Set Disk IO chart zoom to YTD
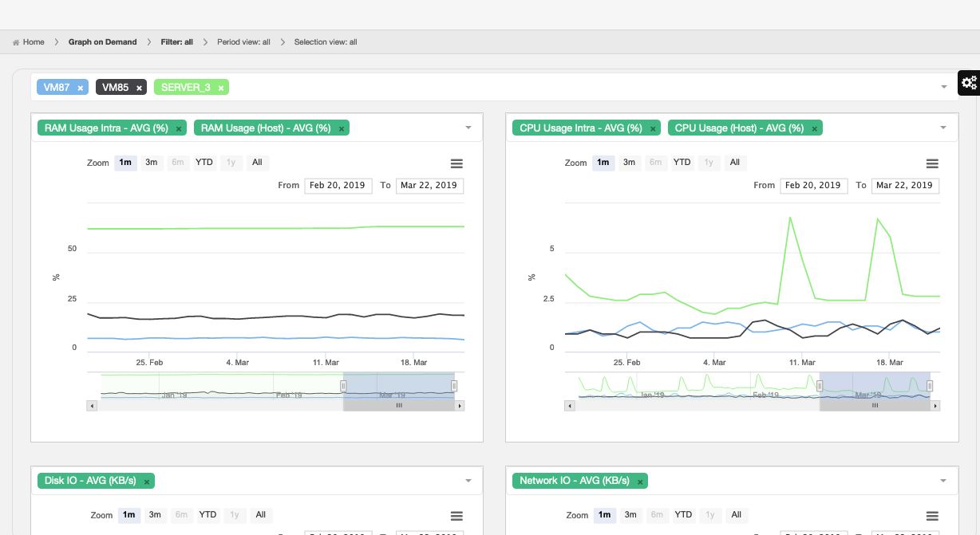The height and width of the screenshot is (535, 980). (x=207, y=515)
